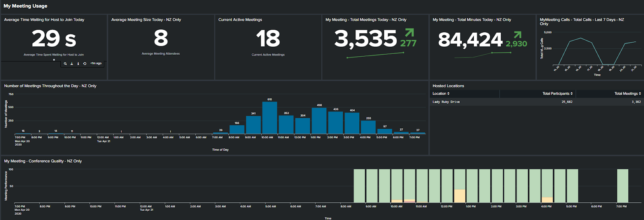Click the bar labeled 341 meetings
This screenshot has width=644, height=220.
(x=253, y=125)
